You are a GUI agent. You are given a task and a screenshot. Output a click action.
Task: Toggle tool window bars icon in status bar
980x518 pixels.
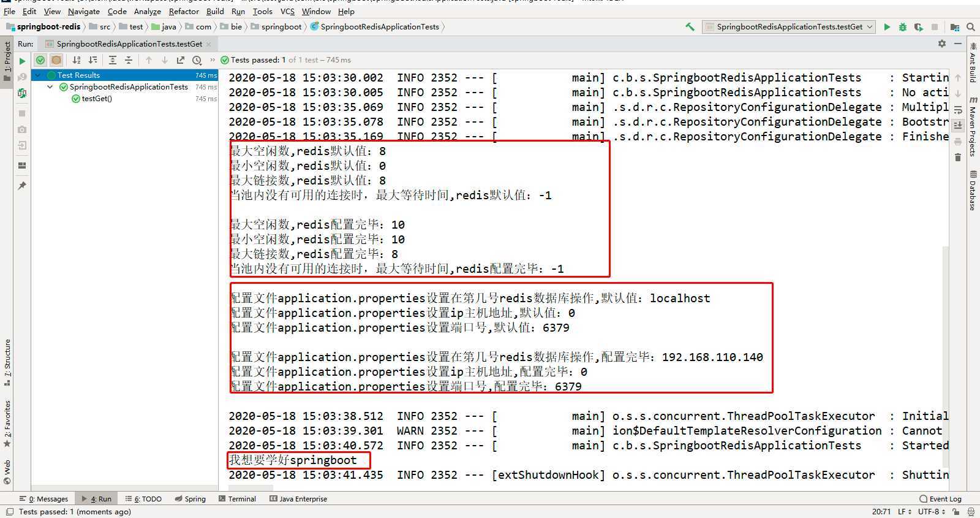pos(9,511)
